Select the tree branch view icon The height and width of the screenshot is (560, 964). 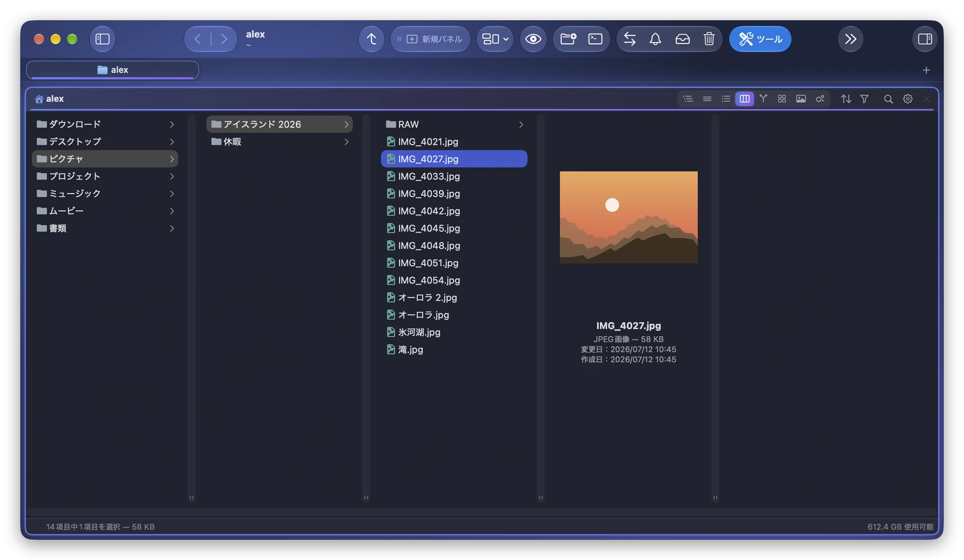(x=763, y=99)
